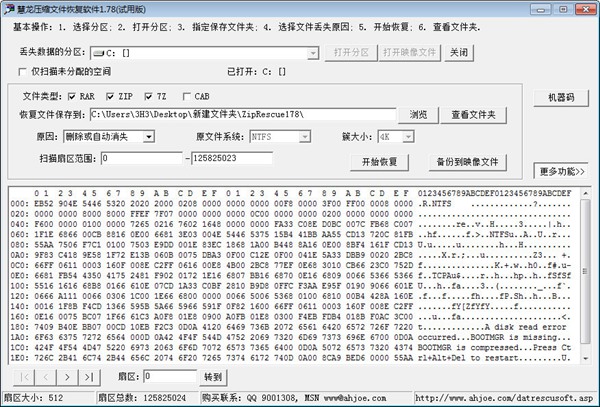Click 浏览 to choose save folder
Screen dimensions: 600x407
[x=418, y=115]
